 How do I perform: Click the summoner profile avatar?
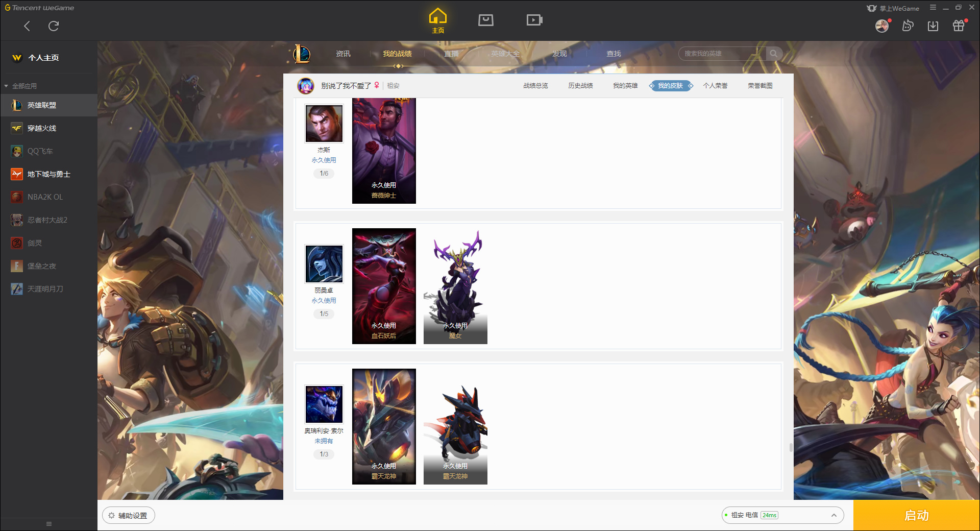(x=306, y=86)
